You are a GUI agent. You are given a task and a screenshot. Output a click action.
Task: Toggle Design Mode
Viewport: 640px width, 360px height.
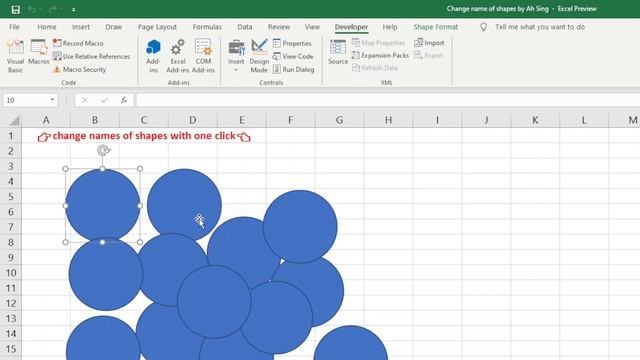coord(259,56)
